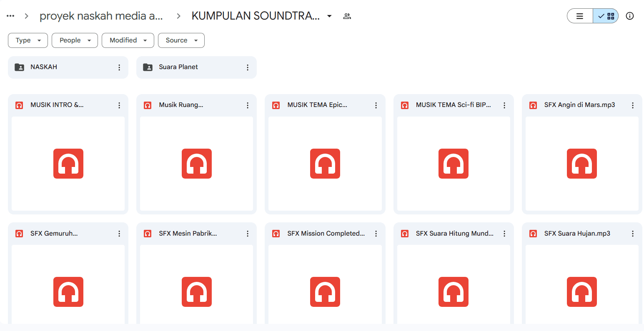644x331 pixels.
Task: Open more actions for Suara Planet folder
Action: [248, 67]
